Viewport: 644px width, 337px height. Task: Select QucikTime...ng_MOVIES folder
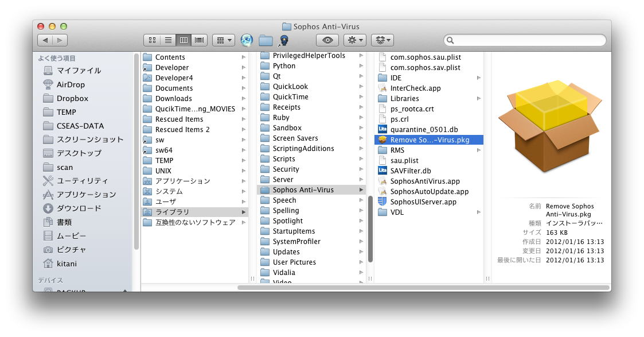pos(194,109)
